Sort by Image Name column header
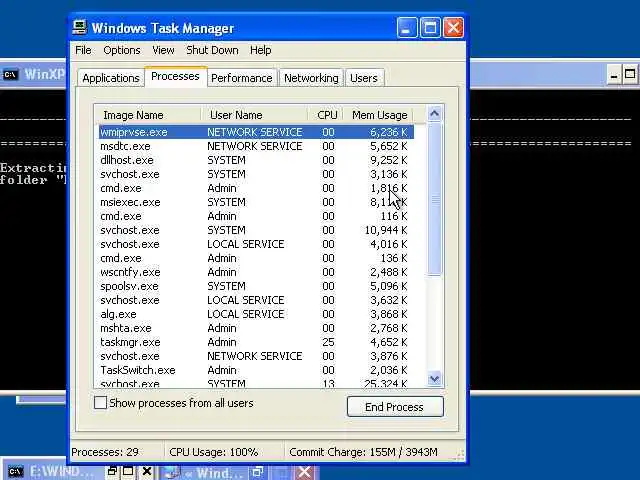 click(x=147, y=115)
